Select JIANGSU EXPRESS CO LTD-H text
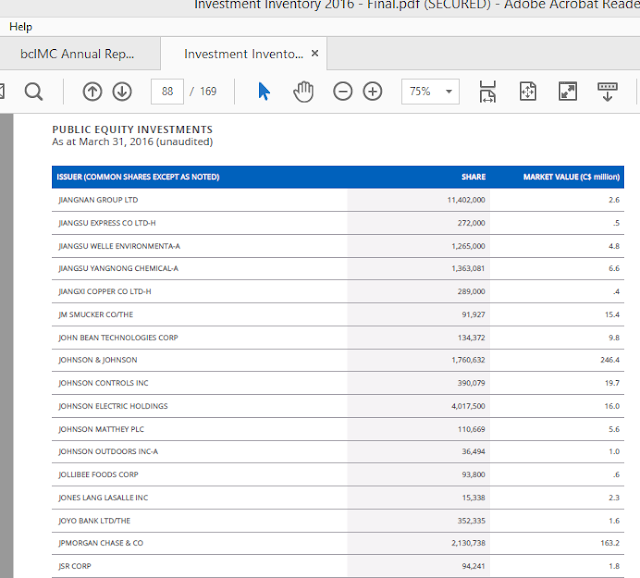 [107, 223]
